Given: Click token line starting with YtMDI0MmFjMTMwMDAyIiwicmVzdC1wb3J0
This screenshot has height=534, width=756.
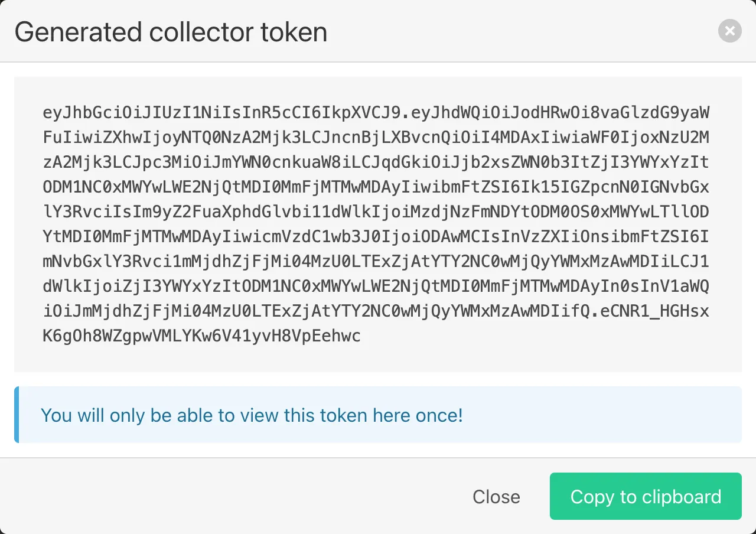Looking at the screenshot, I should click(x=376, y=237).
